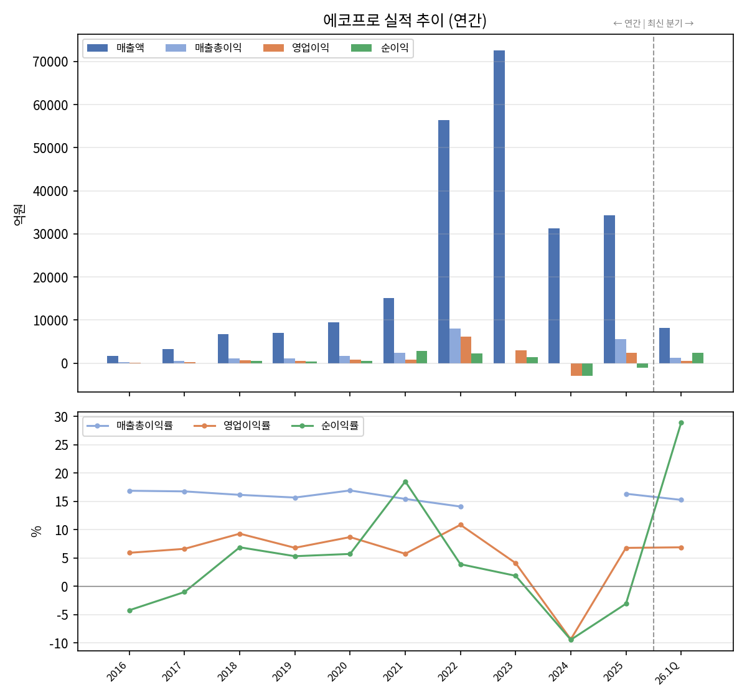Click the 영업이익 legend label text

point(311,48)
